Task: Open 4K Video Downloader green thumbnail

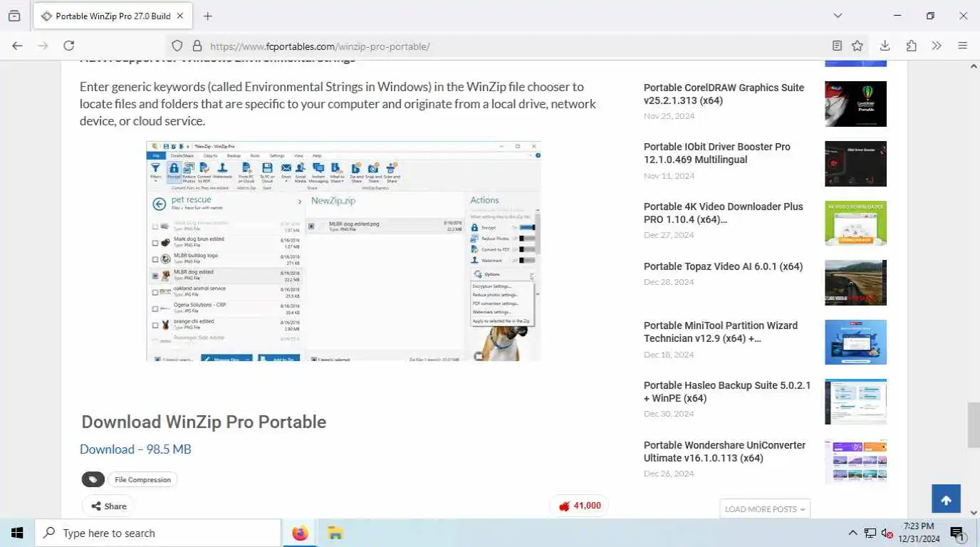Action: [855, 223]
